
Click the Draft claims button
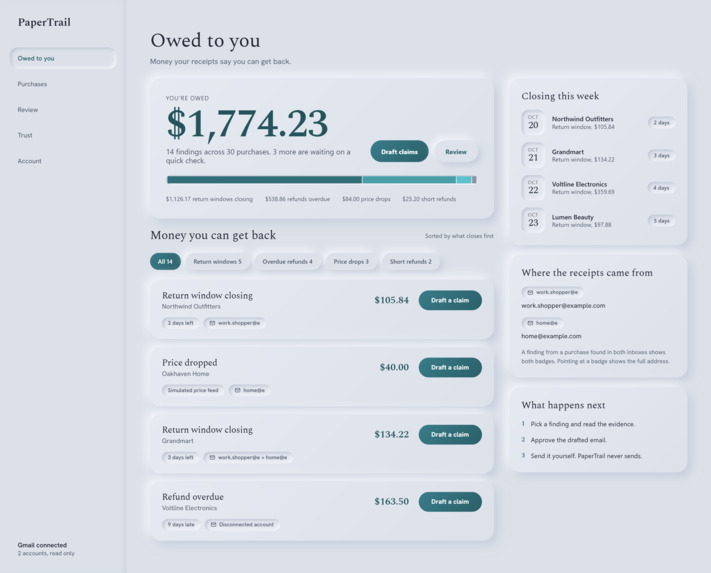[399, 151]
